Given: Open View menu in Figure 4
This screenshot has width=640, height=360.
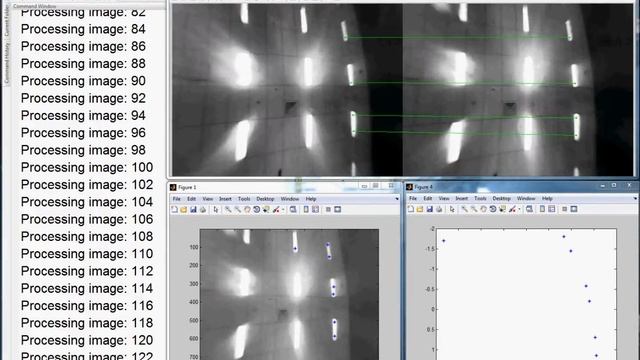Looking at the screenshot, I should point(444,198).
